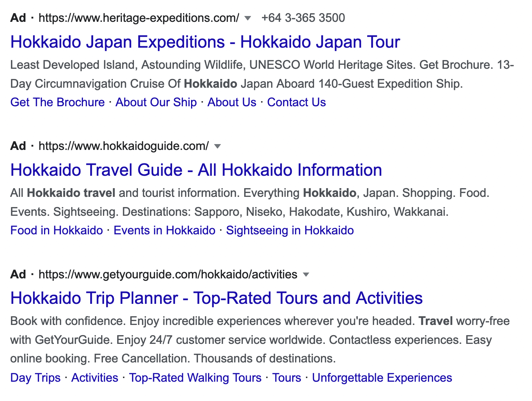Image resolution: width=532 pixels, height=401 pixels.
Task: Visit the About Our Ship sitelink
Action: 156,102
